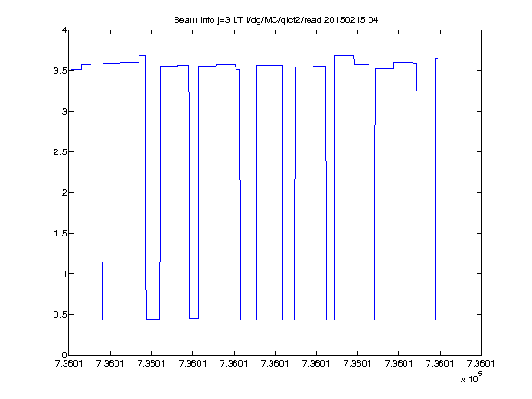
Task: Click the y-axis tick label 1
Action: tap(64, 273)
